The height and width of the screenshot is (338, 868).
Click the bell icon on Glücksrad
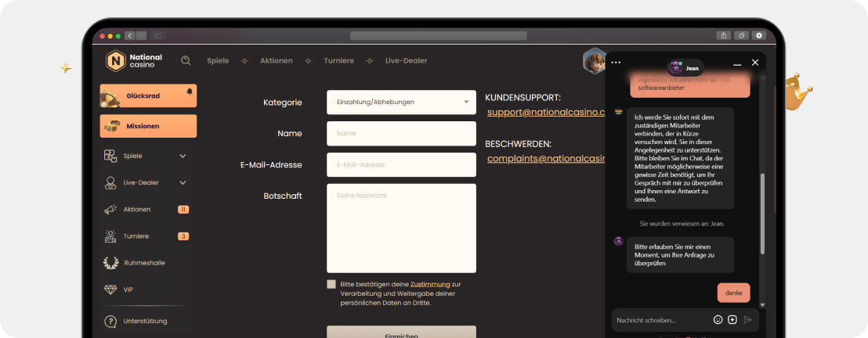click(x=189, y=92)
